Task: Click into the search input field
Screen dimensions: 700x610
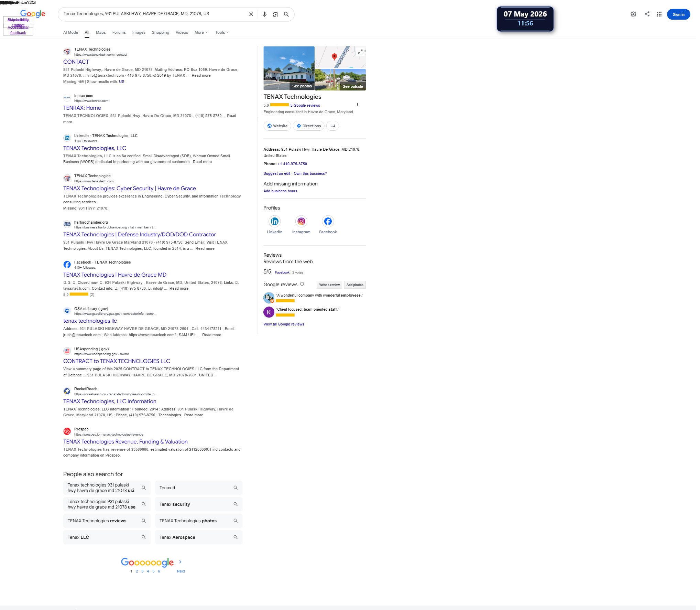Action: (153, 14)
